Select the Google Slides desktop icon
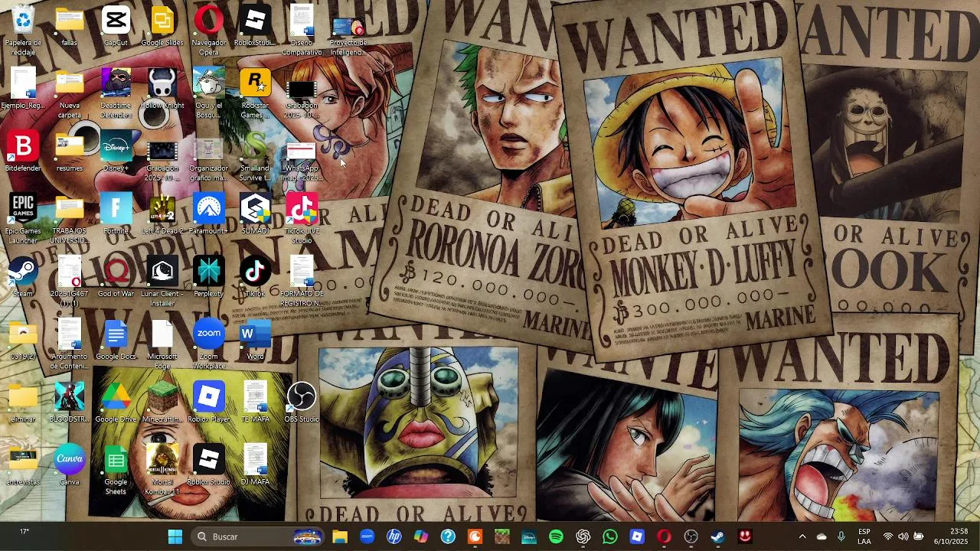The width and height of the screenshot is (980, 551). 162,27
